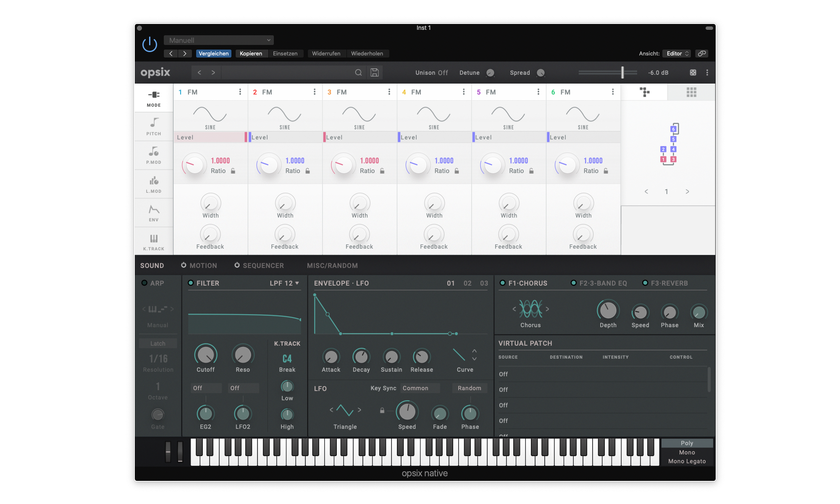Toggle the ARP on

tap(143, 283)
